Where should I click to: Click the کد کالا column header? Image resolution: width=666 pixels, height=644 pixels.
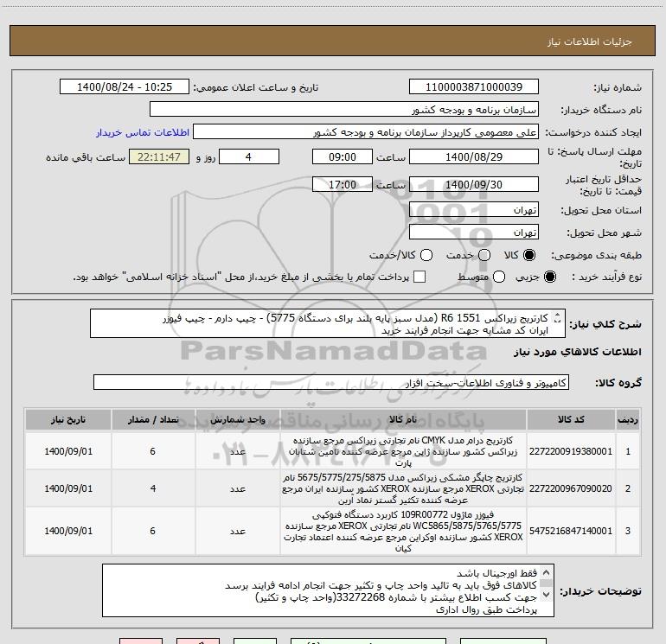coord(571,420)
